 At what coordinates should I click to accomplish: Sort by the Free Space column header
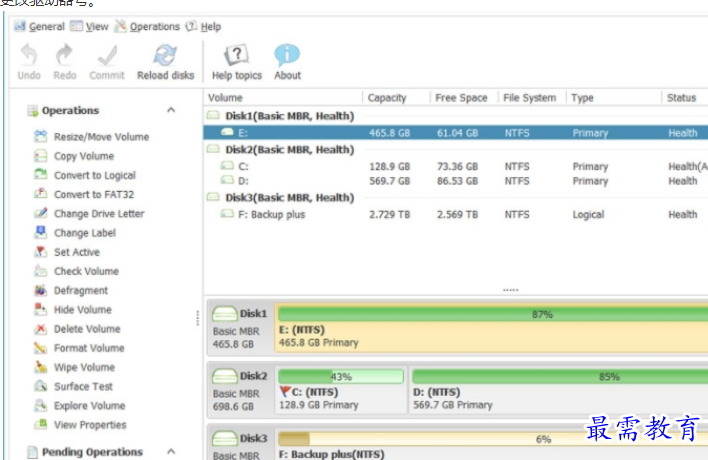click(x=464, y=98)
